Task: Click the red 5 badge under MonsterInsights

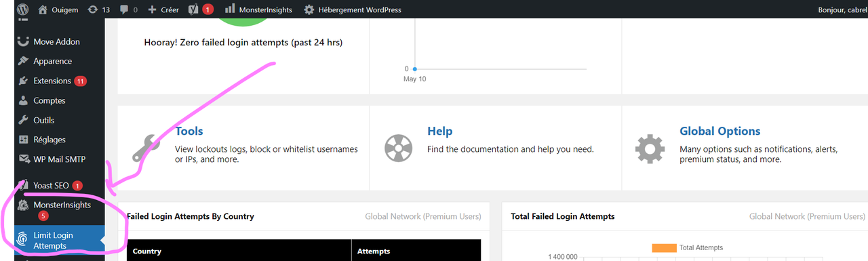Action: tap(43, 216)
